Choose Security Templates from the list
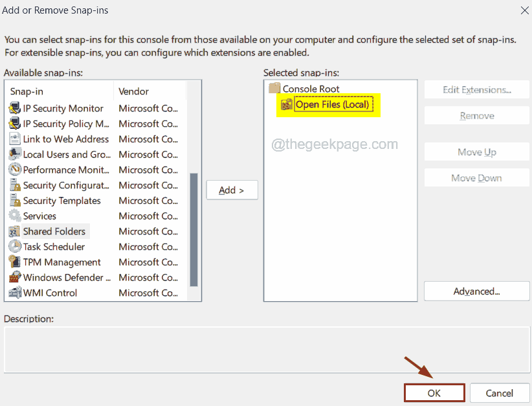Viewport: 532px width, 406px height. coord(61,201)
